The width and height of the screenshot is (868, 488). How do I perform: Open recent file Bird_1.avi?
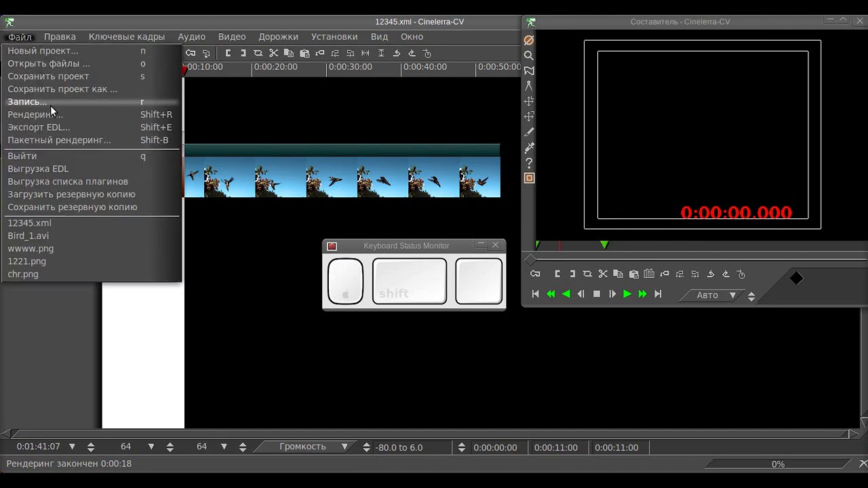(92, 236)
